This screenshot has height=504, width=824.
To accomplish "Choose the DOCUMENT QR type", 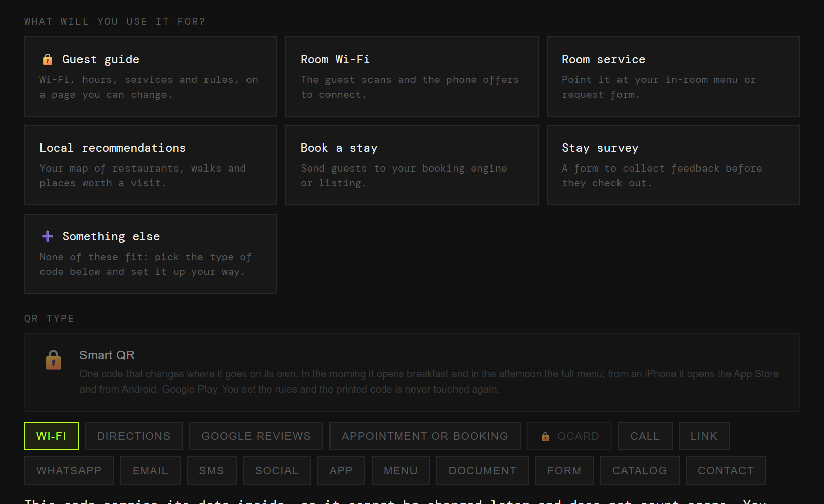I will coord(483,471).
